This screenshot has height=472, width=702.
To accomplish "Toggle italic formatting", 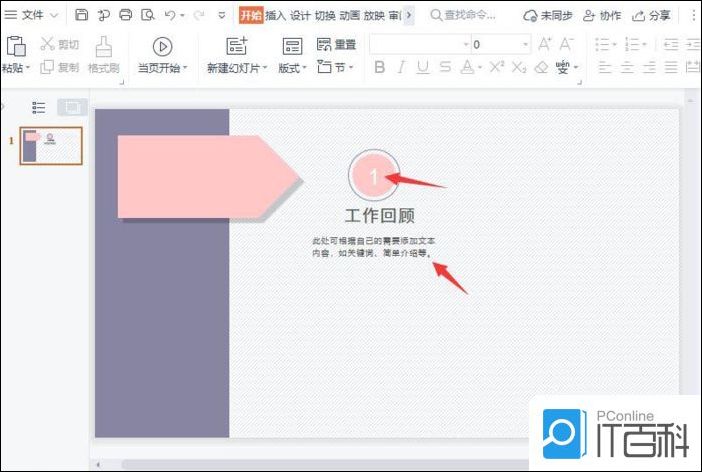I will pyautogui.click(x=401, y=67).
